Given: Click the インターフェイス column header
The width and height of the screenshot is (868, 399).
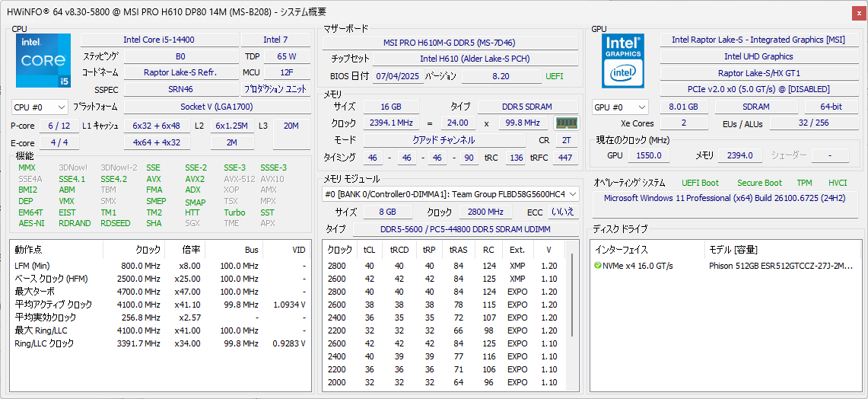Looking at the screenshot, I should pos(621,250).
